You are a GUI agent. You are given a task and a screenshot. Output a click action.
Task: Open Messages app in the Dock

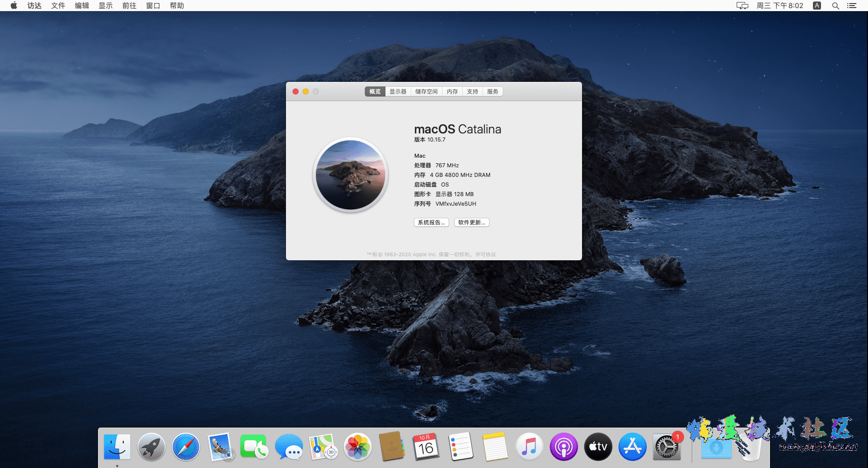pos(289,447)
